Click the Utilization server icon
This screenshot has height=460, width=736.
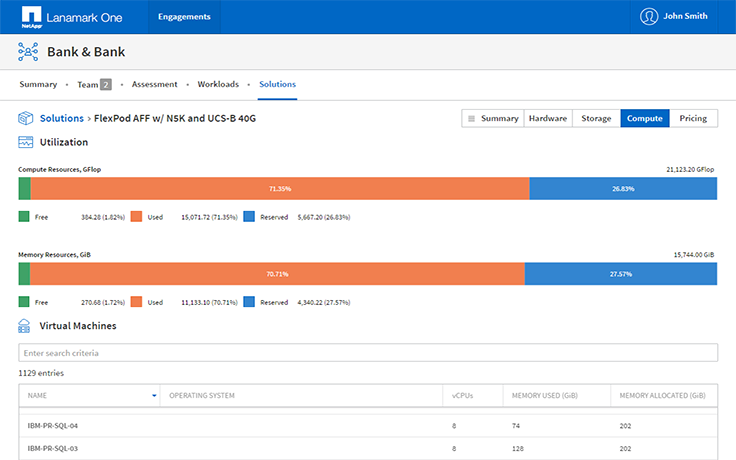click(x=27, y=143)
